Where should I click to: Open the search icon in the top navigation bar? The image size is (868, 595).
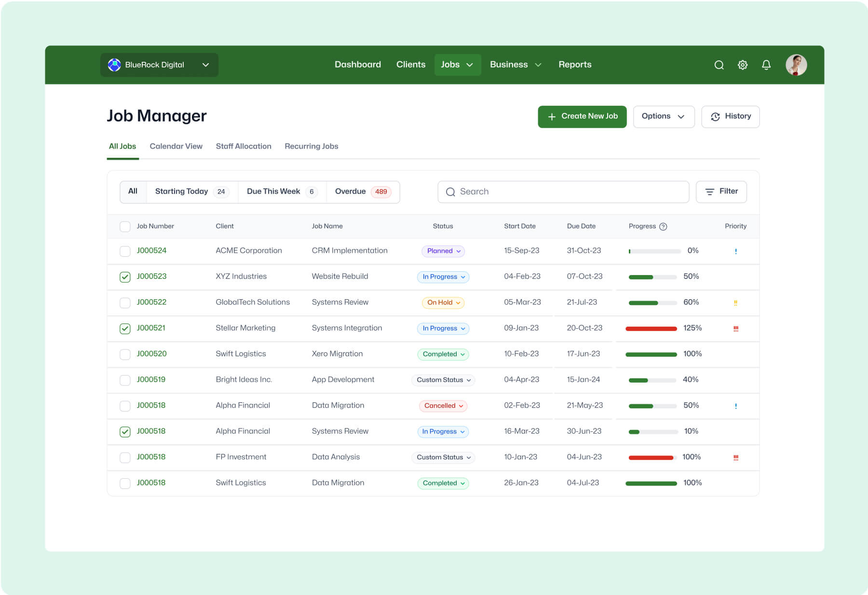tap(719, 65)
